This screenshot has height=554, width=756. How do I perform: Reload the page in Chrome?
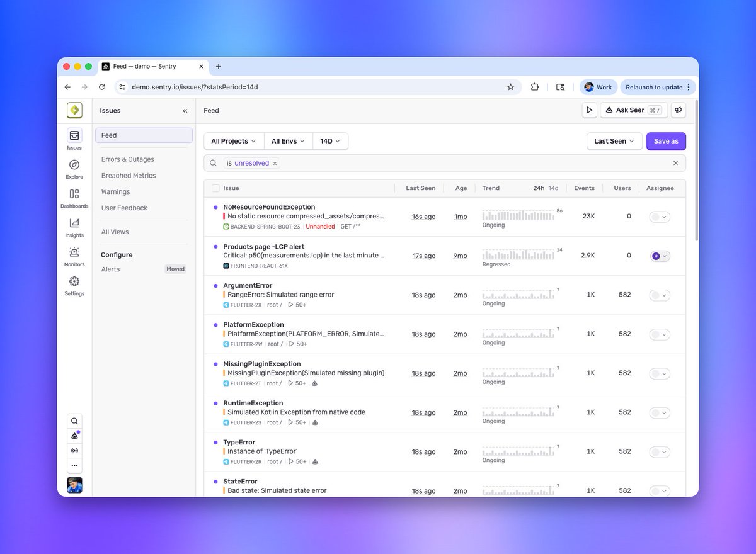(x=102, y=87)
